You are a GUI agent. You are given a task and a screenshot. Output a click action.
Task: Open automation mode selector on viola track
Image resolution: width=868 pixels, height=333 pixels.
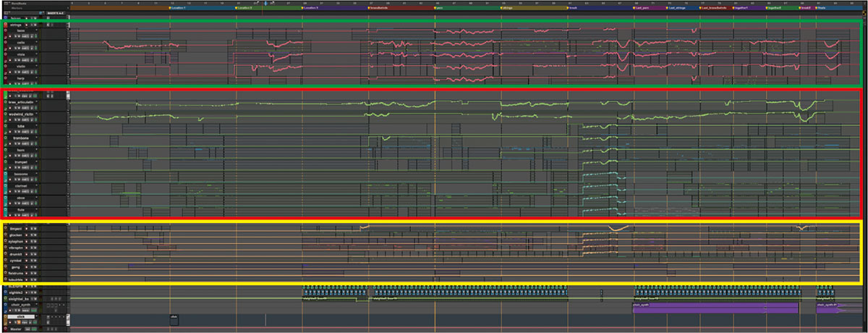click(x=25, y=61)
